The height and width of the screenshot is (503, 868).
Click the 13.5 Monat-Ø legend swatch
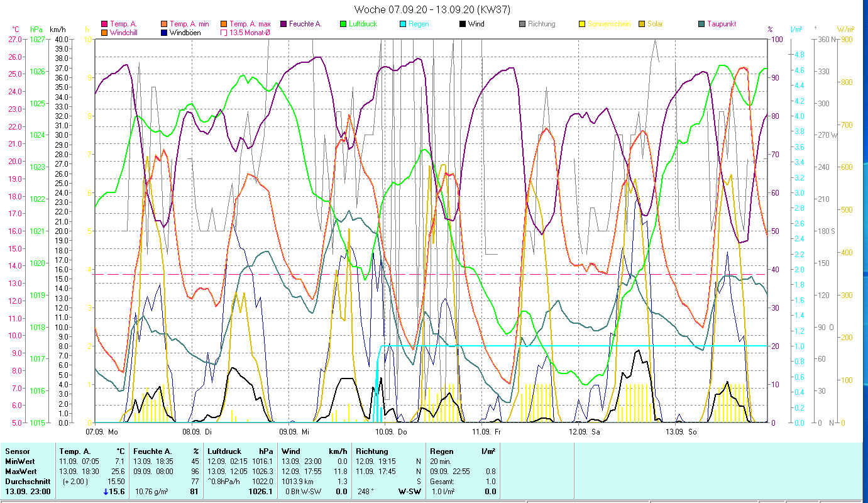[224, 32]
